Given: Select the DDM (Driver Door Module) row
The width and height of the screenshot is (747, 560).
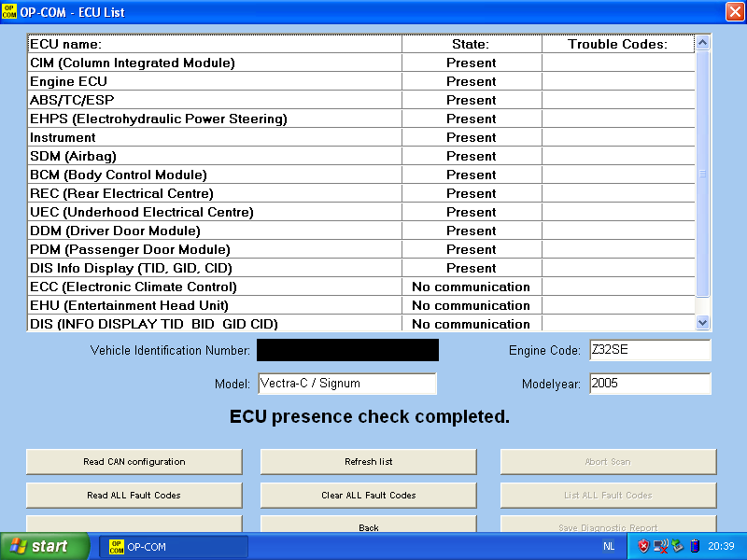Looking at the screenshot, I should pos(361,231).
